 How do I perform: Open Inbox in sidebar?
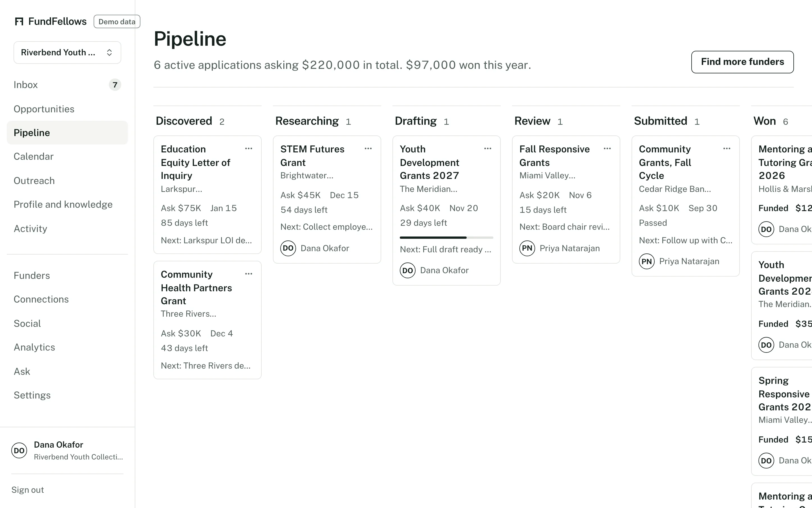67,85
